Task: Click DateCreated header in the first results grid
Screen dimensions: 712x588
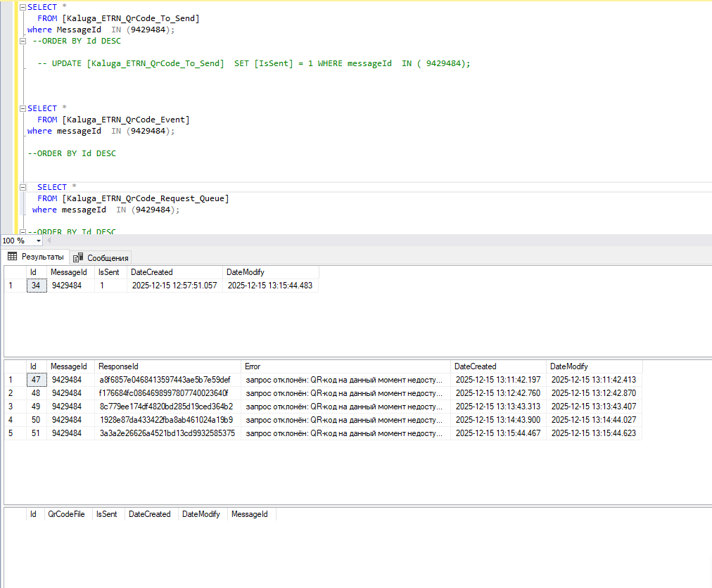Action: pos(174,272)
